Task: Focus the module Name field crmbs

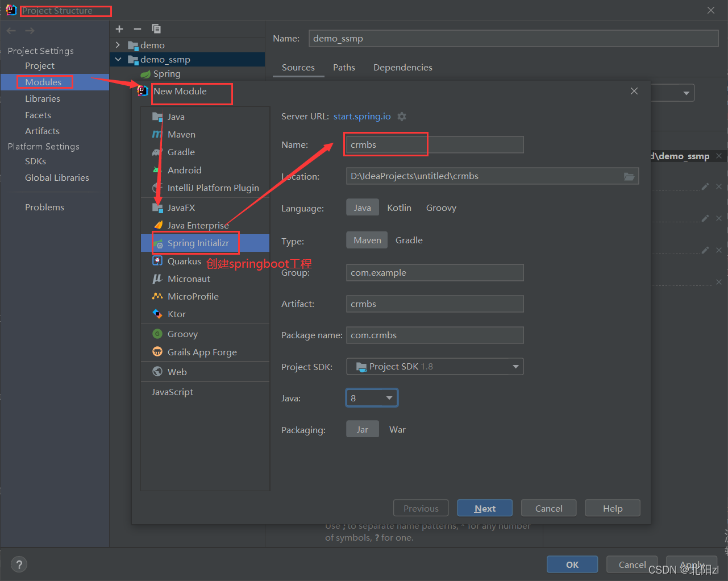Action: click(435, 144)
